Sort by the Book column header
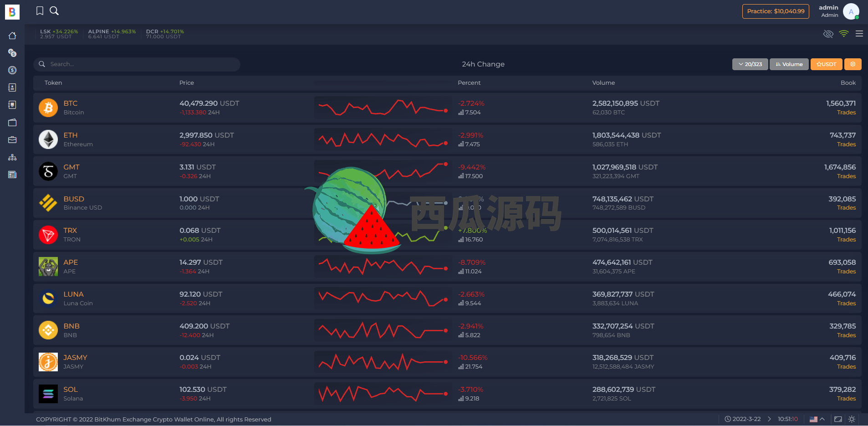This screenshot has height=426, width=868. [848, 83]
